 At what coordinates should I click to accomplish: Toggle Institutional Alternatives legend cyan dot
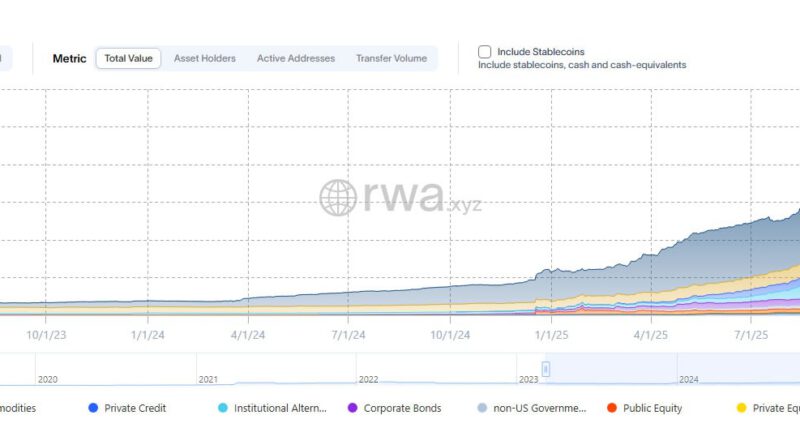[222, 408]
